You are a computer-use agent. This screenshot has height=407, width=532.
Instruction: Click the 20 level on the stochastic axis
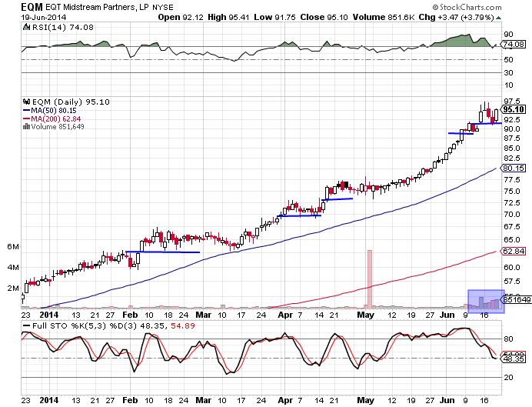point(508,378)
